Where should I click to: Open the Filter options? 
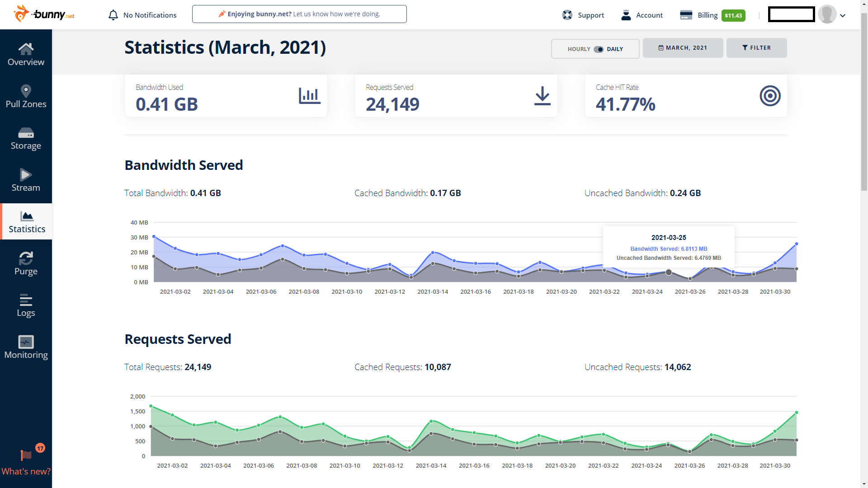[756, 48]
